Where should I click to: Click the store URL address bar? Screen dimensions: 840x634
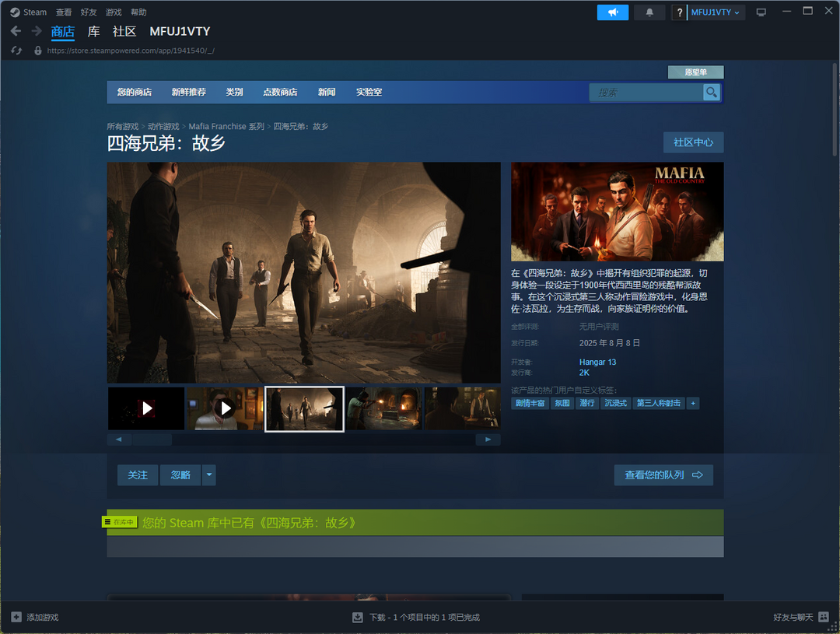pyautogui.click(x=131, y=51)
